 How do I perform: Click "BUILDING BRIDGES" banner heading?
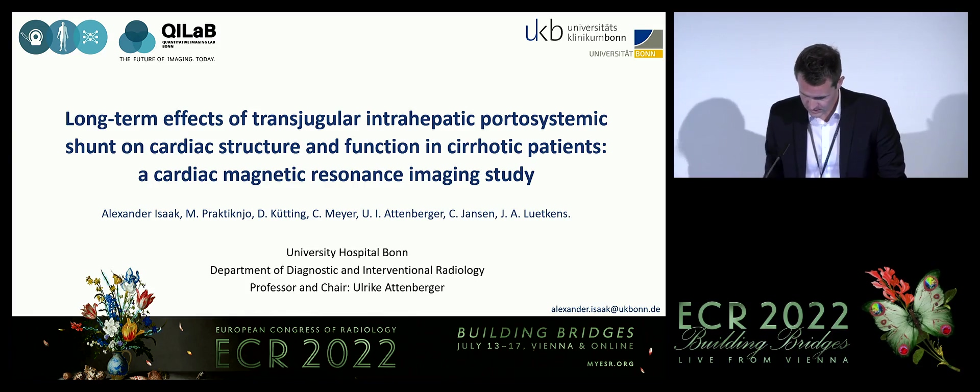click(x=546, y=333)
